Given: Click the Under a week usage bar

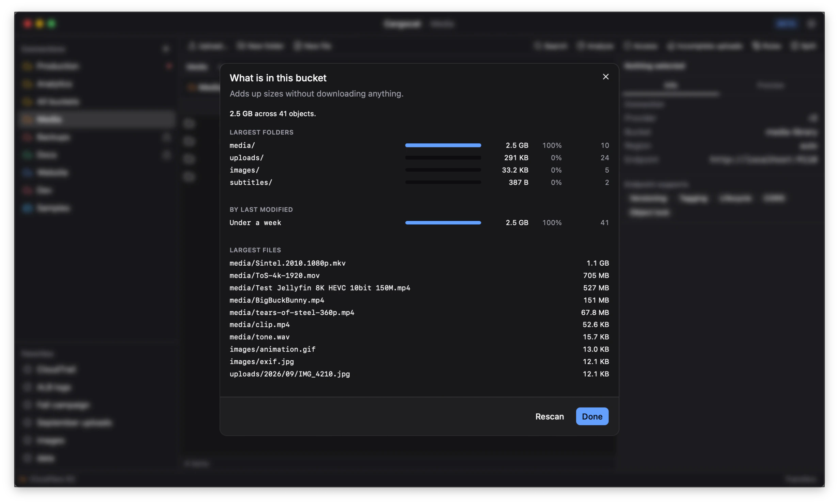Looking at the screenshot, I should tap(443, 223).
